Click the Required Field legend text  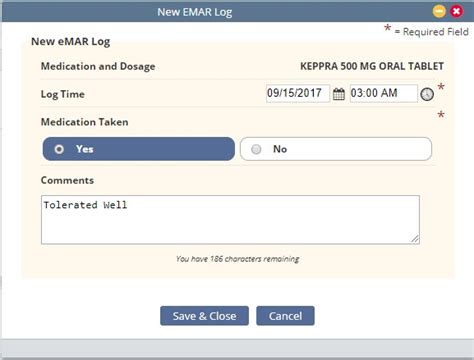pos(432,32)
